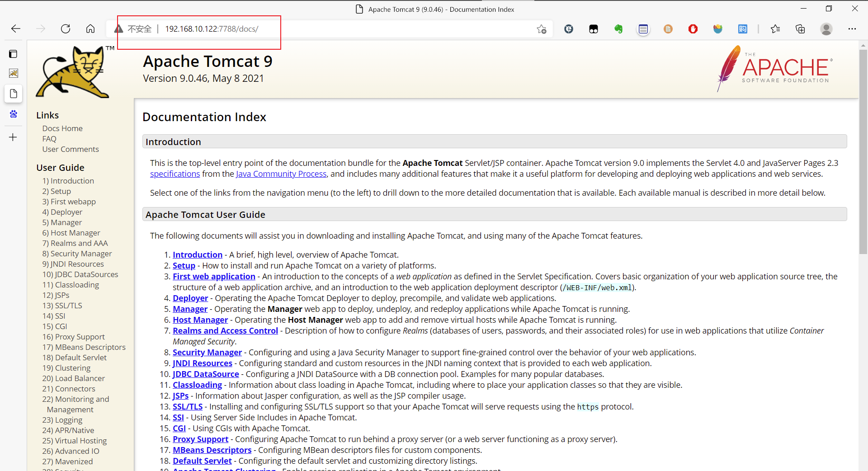Open the First web application link
Image resolution: width=868 pixels, height=471 pixels.
point(214,277)
